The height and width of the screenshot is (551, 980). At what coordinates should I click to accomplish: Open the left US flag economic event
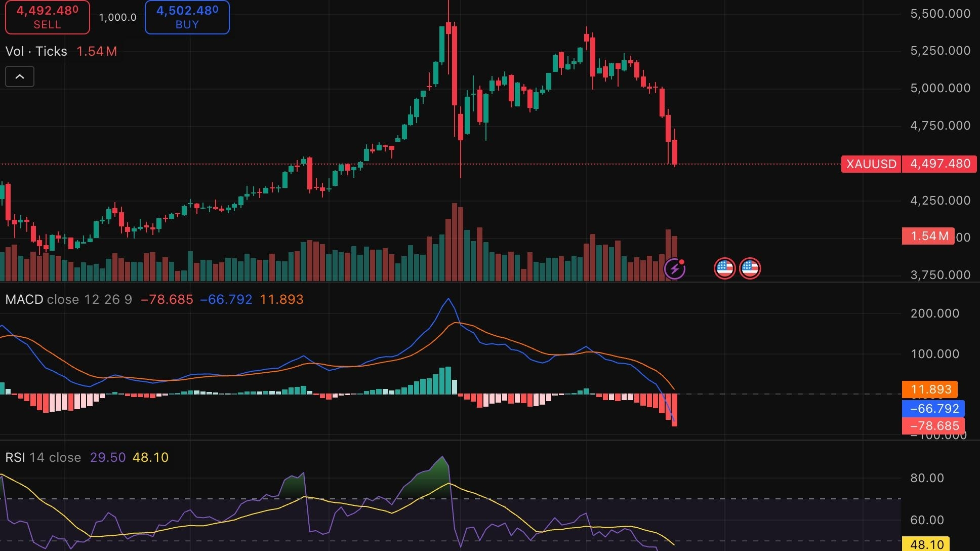pos(724,268)
